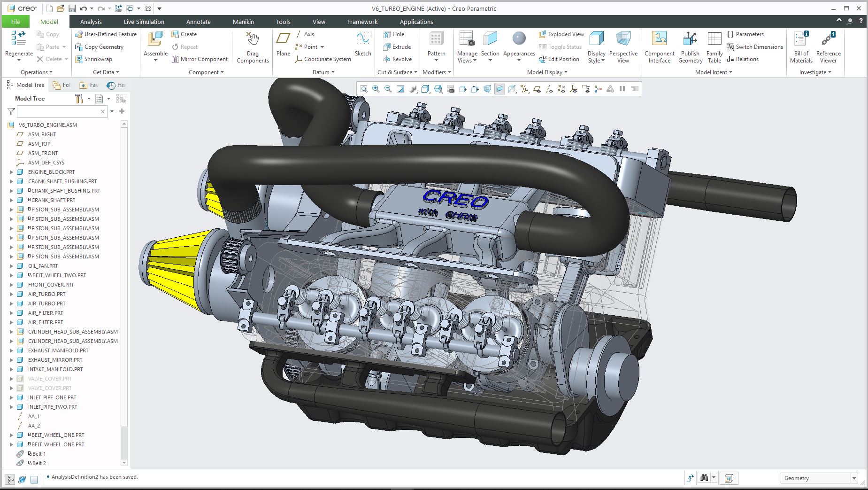Open the Model Display group dropdown
Image resolution: width=868 pixels, height=490 pixels.
tap(547, 72)
